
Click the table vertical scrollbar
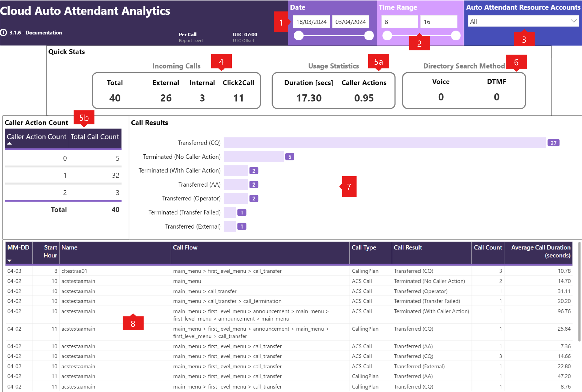[x=579, y=292]
